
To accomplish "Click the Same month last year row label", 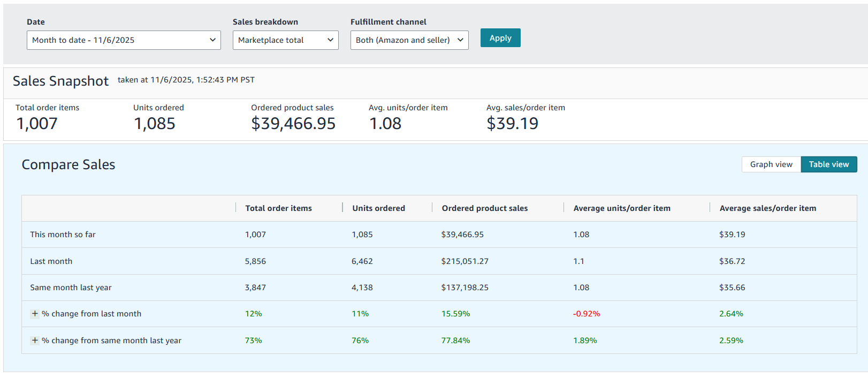I will point(71,288).
